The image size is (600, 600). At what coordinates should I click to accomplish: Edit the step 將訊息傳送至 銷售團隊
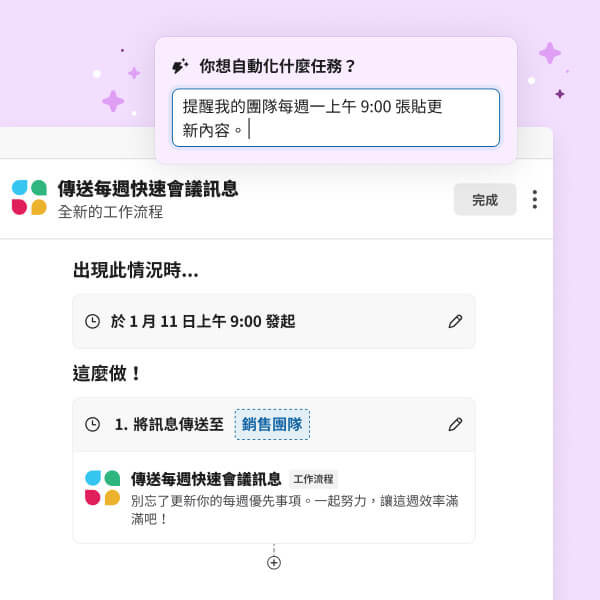pyautogui.click(x=455, y=424)
